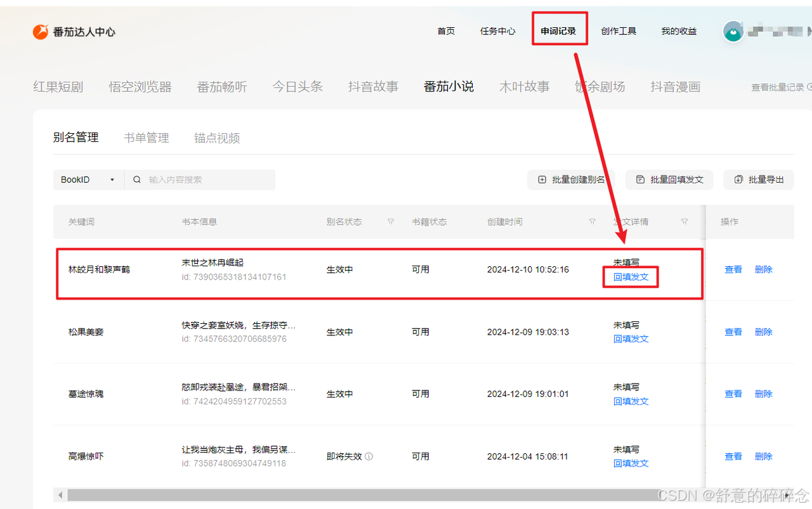
Task: Filter by 发文详情 column icon
Action: [684, 222]
